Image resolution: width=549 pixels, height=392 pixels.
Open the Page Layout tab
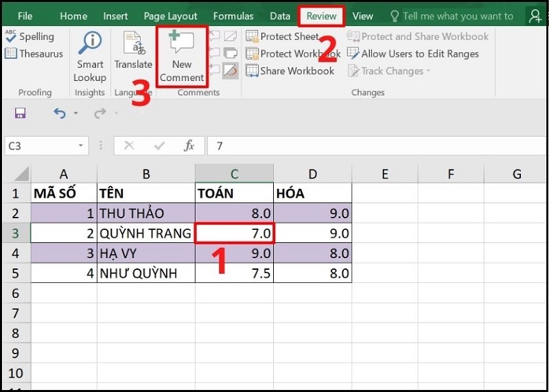[171, 16]
